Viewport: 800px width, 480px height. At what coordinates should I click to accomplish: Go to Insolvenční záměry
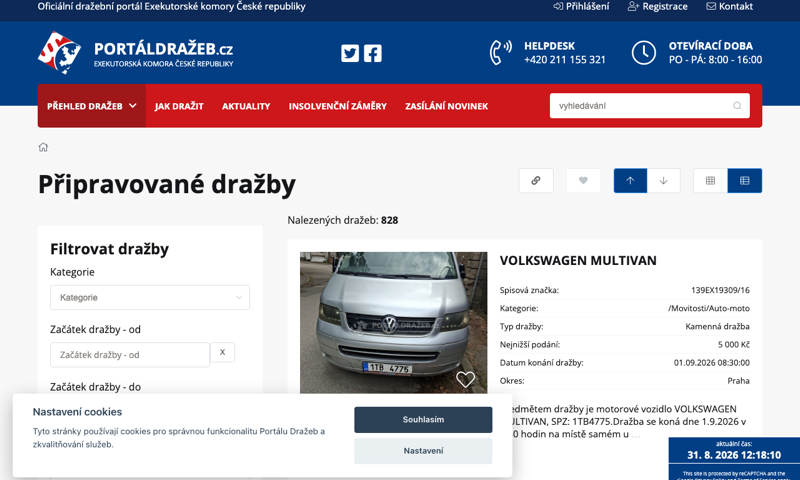pyautogui.click(x=338, y=106)
